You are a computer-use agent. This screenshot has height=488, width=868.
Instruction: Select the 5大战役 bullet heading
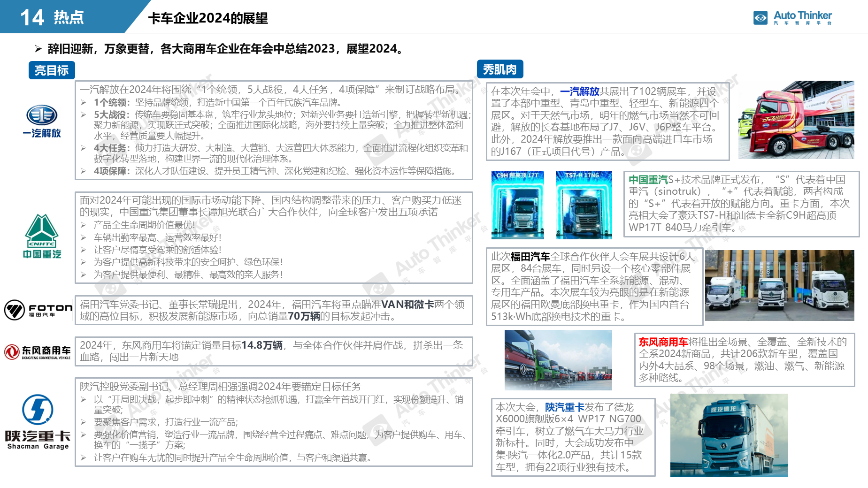click(x=111, y=114)
